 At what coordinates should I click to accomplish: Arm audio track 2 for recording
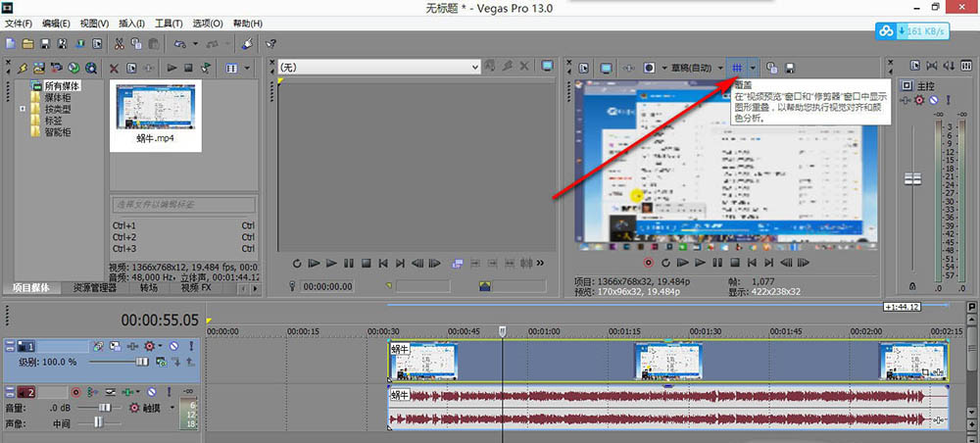[x=74, y=392]
